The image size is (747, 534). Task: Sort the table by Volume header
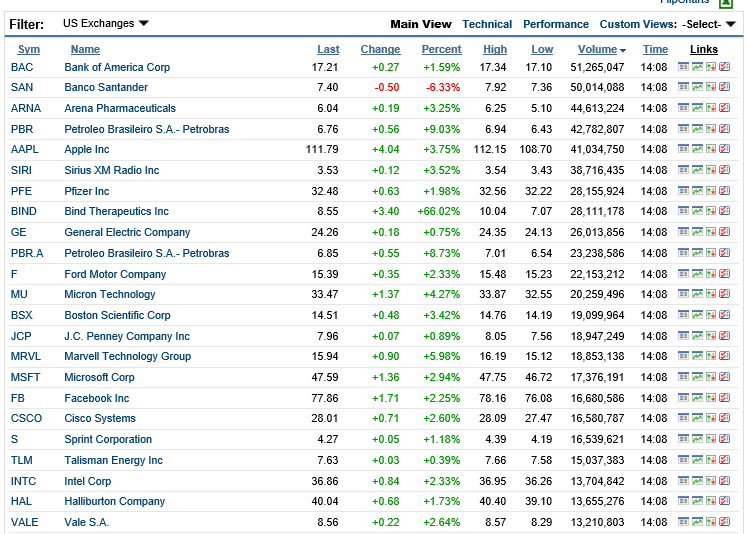click(x=597, y=49)
